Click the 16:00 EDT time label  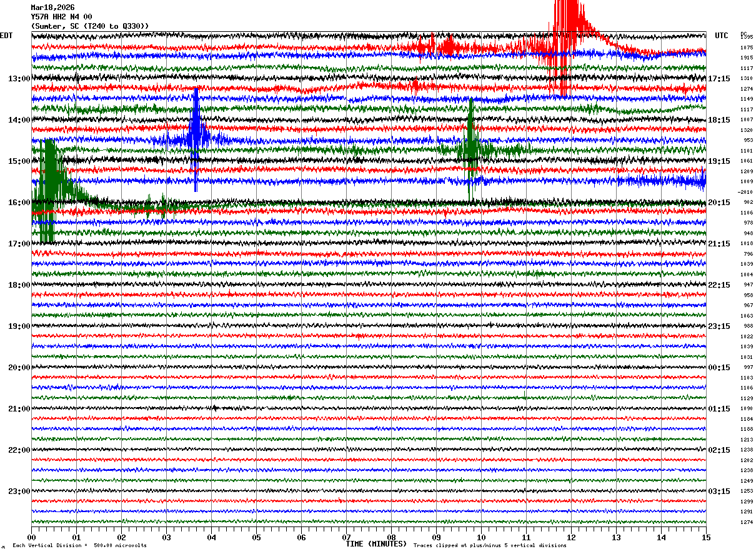pyautogui.click(x=19, y=203)
